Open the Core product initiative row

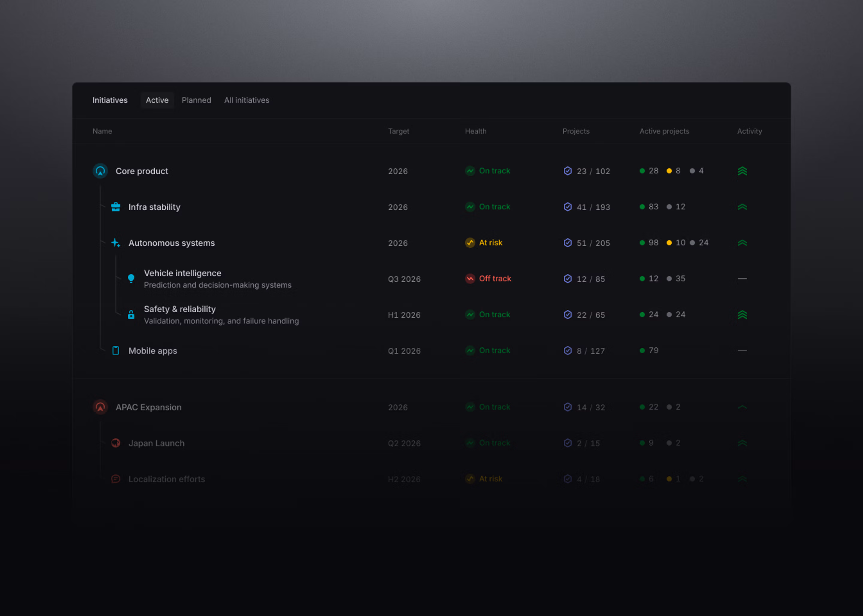click(x=431, y=171)
